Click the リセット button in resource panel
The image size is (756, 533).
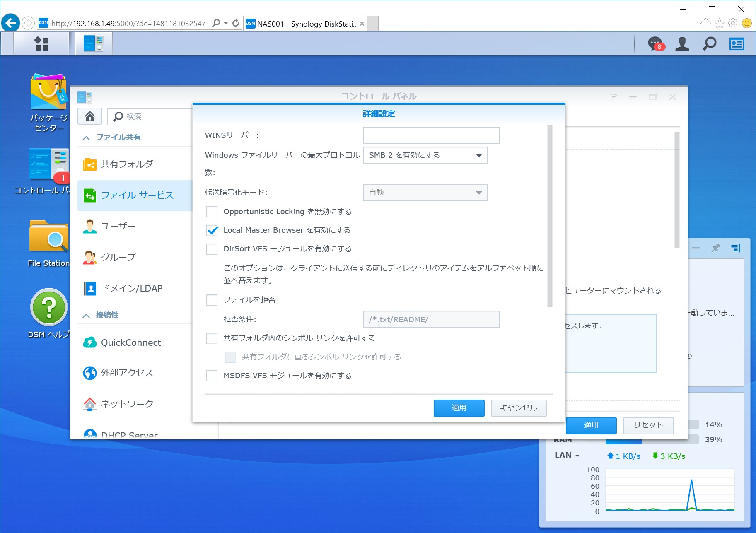[648, 425]
